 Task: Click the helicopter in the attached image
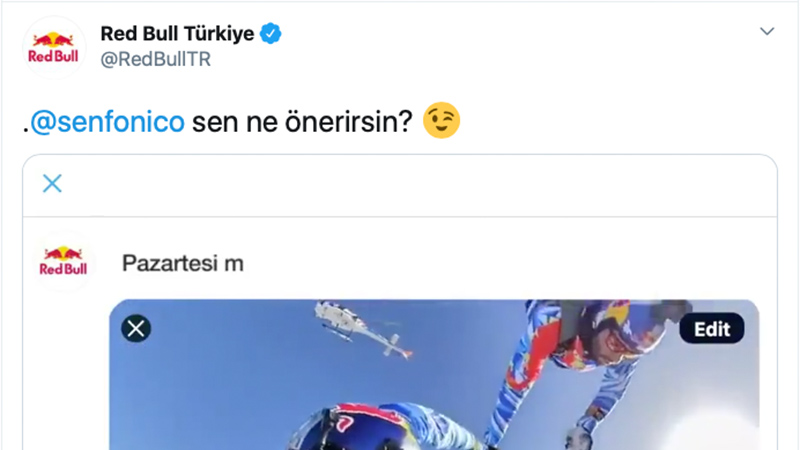click(362, 328)
